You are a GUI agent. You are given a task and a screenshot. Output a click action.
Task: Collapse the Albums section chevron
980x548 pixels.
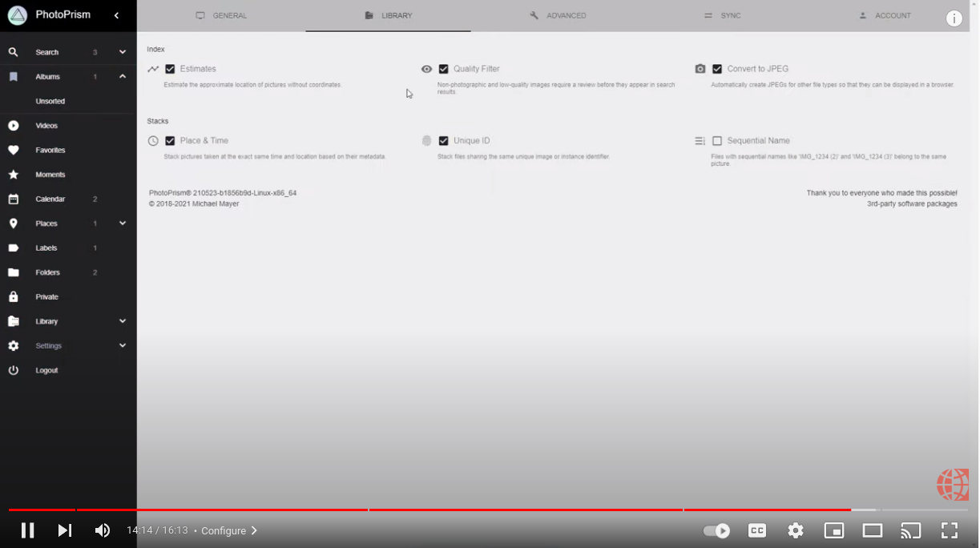(123, 77)
